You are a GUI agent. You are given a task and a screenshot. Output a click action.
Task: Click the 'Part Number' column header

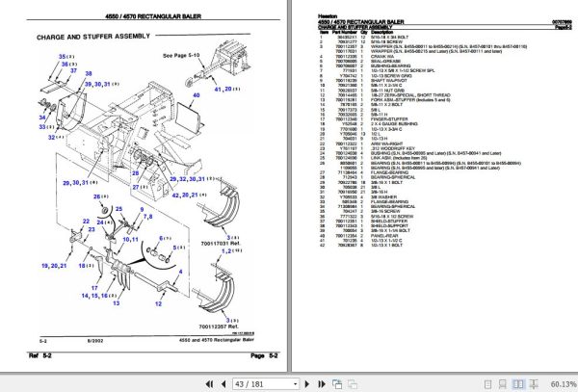(x=344, y=33)
